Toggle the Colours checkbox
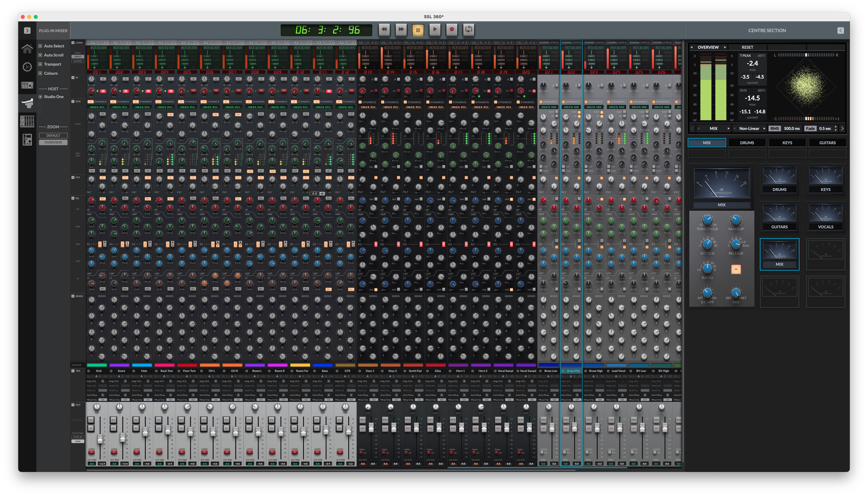The image size is (868, 496). click(x=40, y=73)
